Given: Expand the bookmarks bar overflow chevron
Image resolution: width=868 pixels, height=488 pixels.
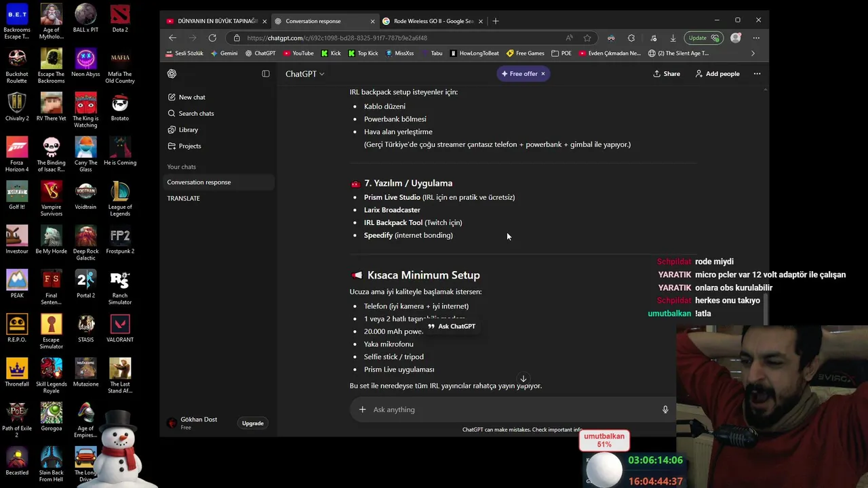Looking at the screenshot, I should [753, 53].
